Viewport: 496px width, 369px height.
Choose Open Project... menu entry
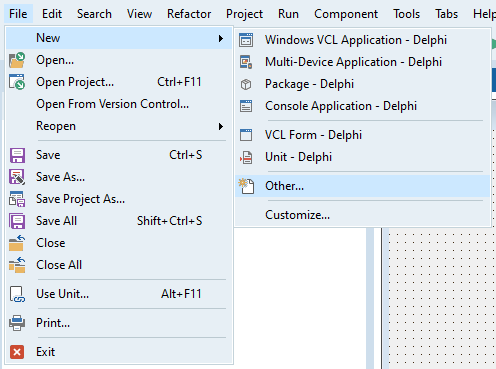pyautogui.click(x=119, y=82)
